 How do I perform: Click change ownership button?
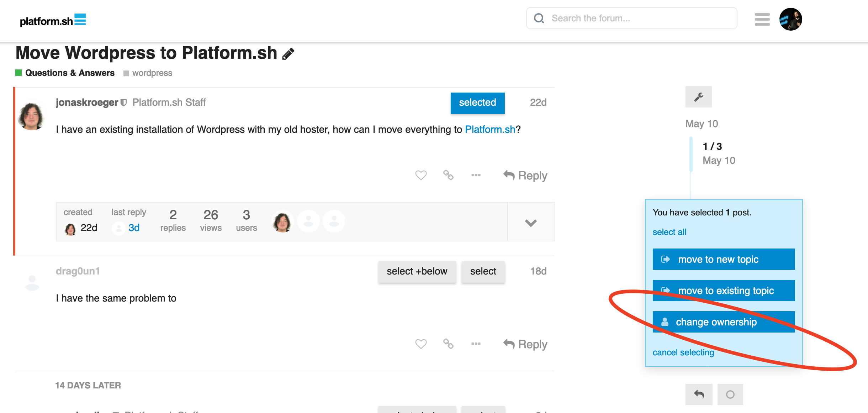coord(724,322)
